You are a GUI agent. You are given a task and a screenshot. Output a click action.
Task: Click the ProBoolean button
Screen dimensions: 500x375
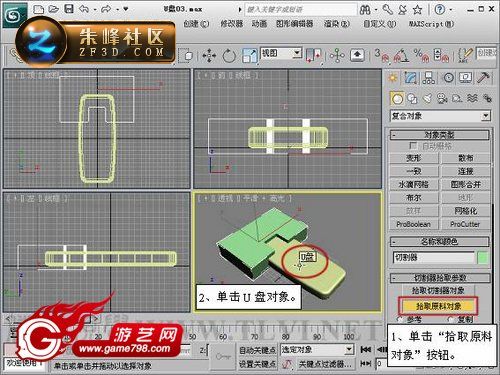(x=413, y=224)
